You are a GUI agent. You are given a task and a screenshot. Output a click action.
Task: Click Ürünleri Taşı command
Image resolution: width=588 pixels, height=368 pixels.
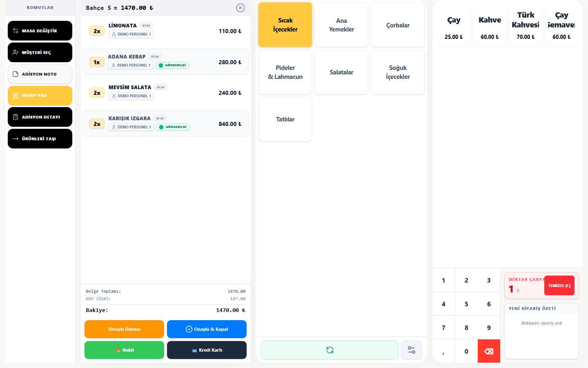click(40, 139)
